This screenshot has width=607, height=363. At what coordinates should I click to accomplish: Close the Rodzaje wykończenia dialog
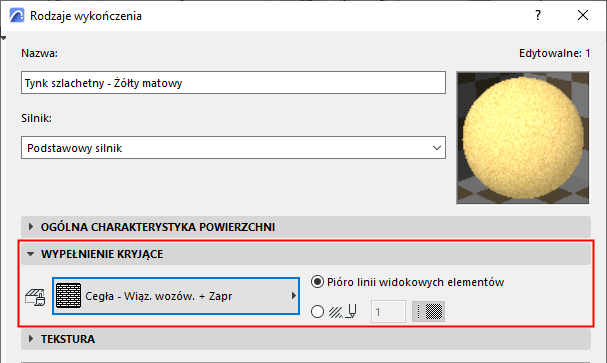coord(583,15)
